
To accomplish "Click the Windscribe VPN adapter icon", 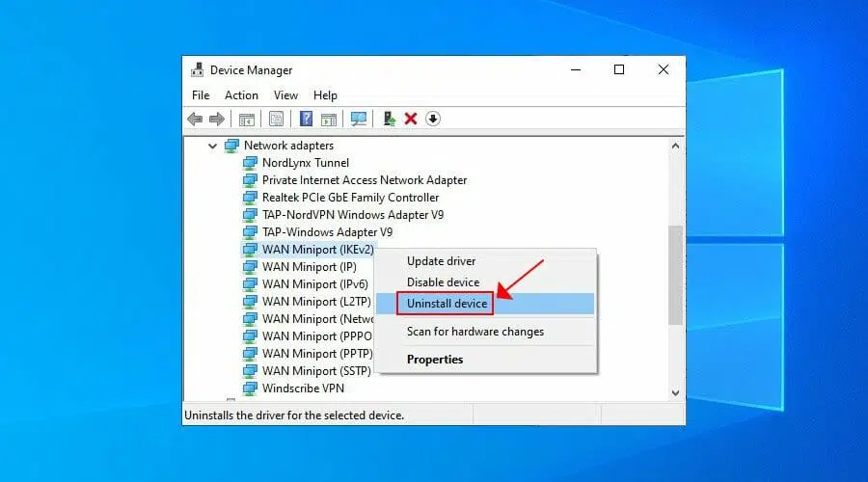I will [x=250, y=388].
